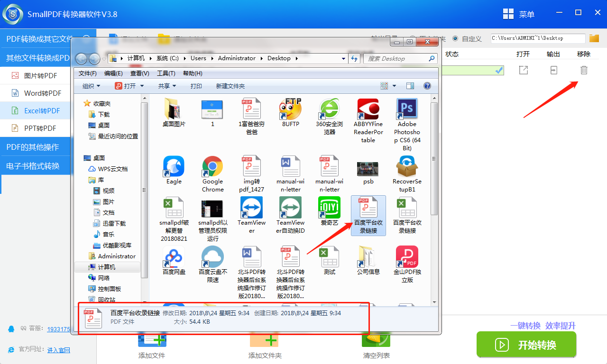Select the 8UFTP shortcut icon
607x364 pixels.
pyautogui.click(x=291, y=109)
